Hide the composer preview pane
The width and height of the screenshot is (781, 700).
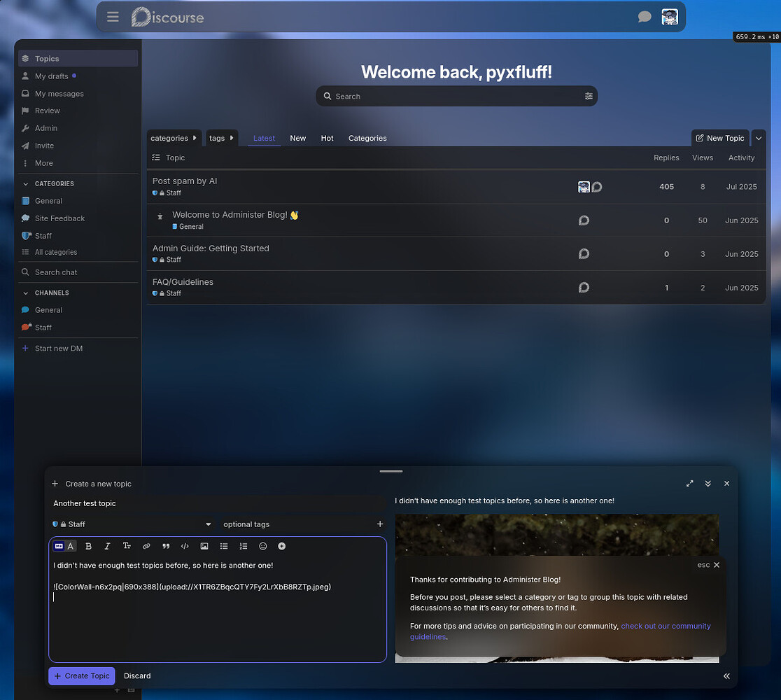tap(726, 676)
